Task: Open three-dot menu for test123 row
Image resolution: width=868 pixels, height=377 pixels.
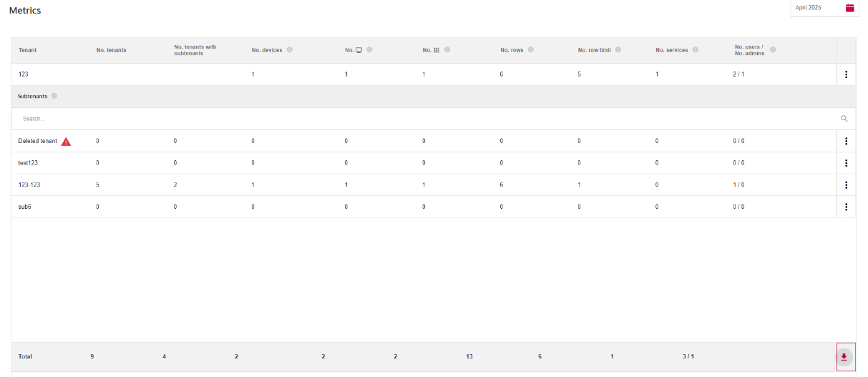Action: click(x=846, y=163)
